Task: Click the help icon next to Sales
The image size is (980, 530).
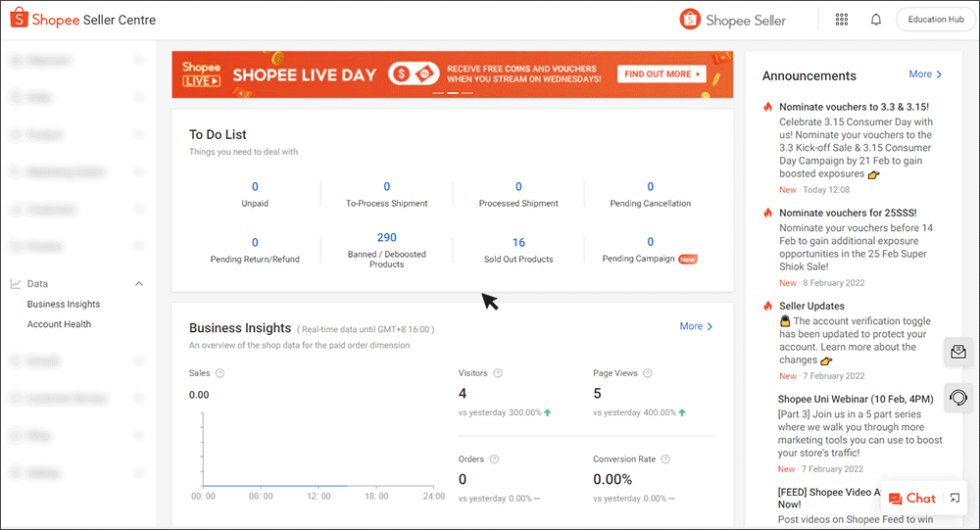Action: coord(220,373)
